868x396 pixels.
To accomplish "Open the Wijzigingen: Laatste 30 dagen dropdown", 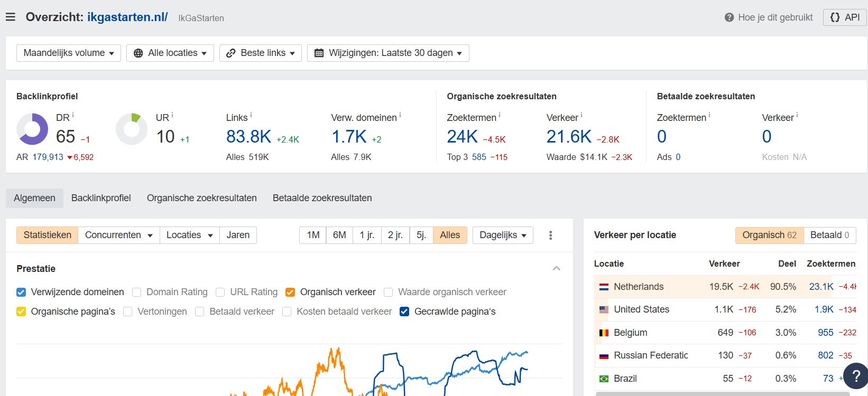I will click(388, 53).
